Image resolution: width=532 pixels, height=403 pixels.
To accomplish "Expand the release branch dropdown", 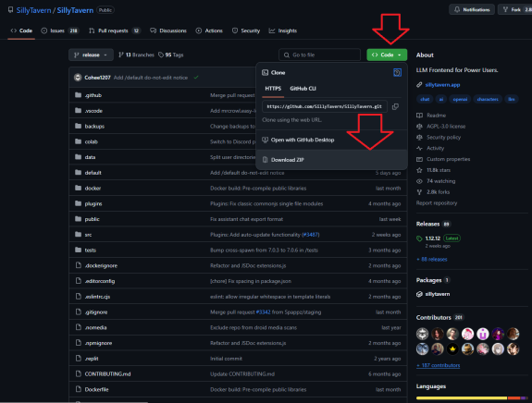I will tap(91, 55).
